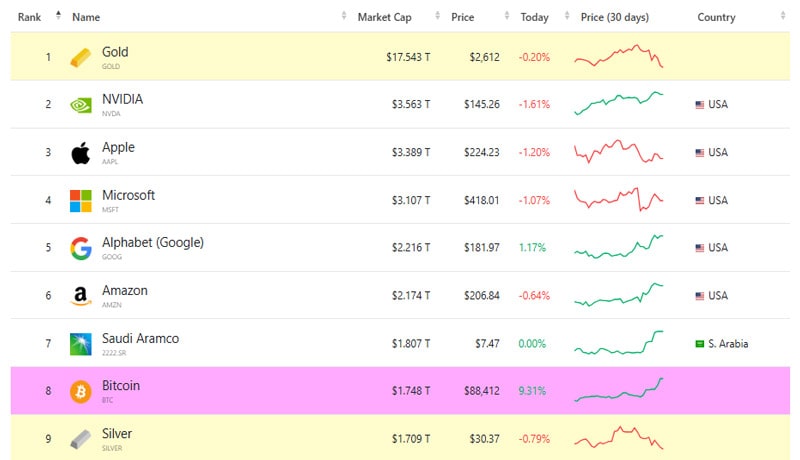Click the NVIDIA logo icon
Screen dimensions: 800x460
click(81, 105)
